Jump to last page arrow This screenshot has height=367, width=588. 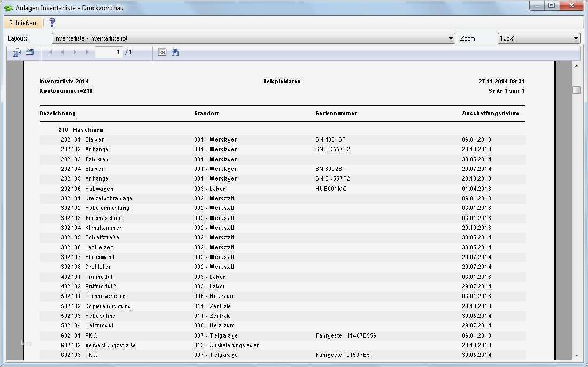click(x=87, y=52)
